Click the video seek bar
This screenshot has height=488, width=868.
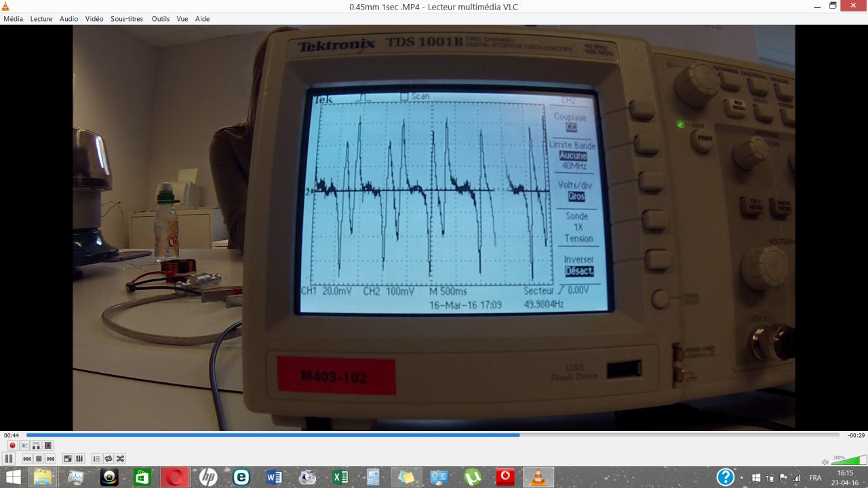[x=433, y=435]
